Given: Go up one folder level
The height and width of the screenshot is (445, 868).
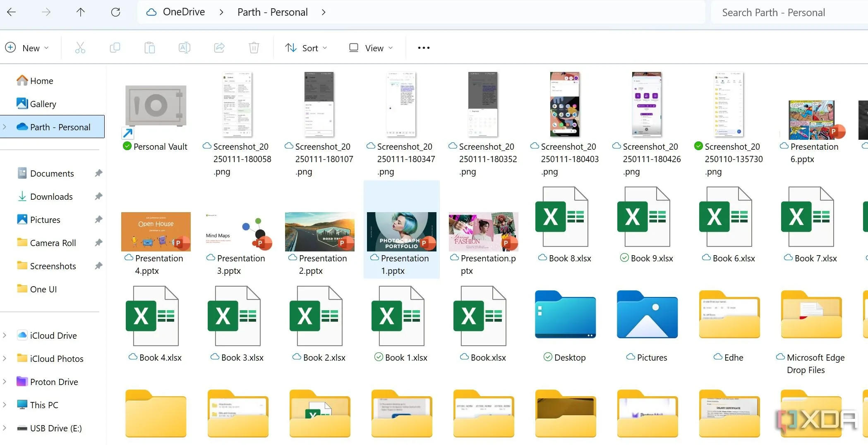Looking at the screenshot, I should click(x=81, y=12).
